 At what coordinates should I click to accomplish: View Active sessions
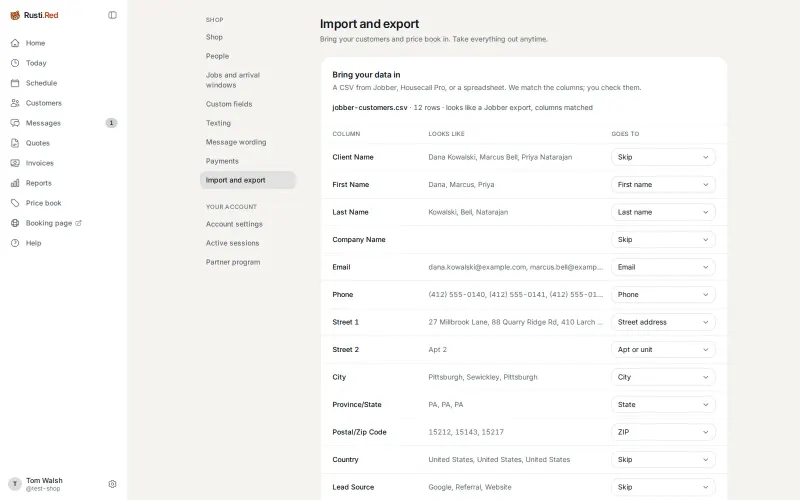[x=248, y=243]
